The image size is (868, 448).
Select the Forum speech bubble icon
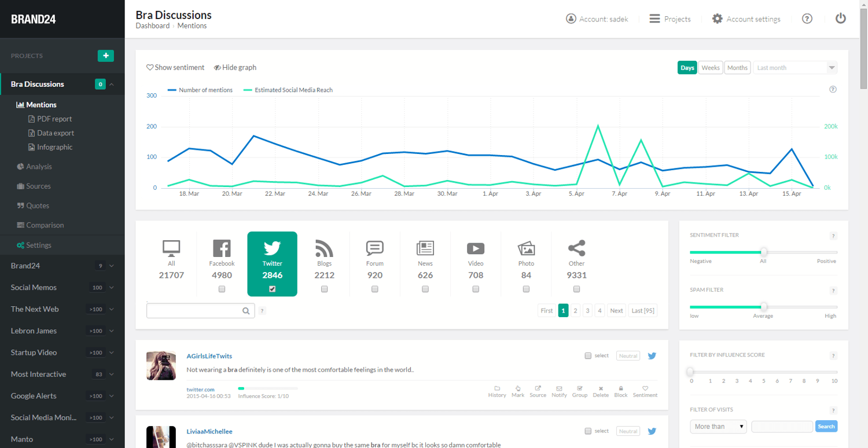[x=375, y=248]
